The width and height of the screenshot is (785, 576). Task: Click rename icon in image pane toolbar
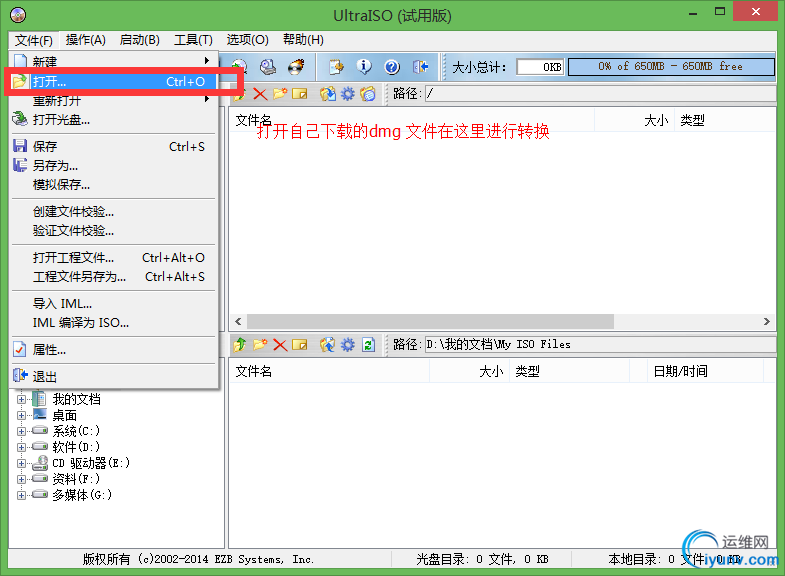pyautogui.click(x=300, y=94)
